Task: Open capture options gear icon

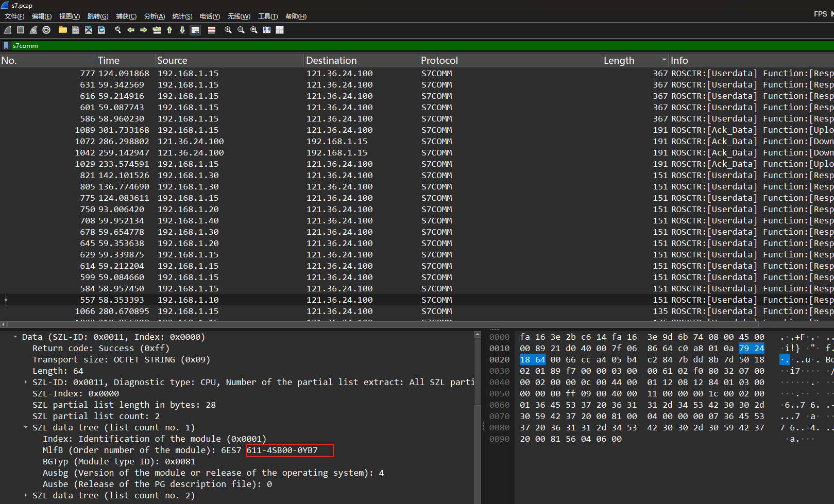Action: coord(46,30)
